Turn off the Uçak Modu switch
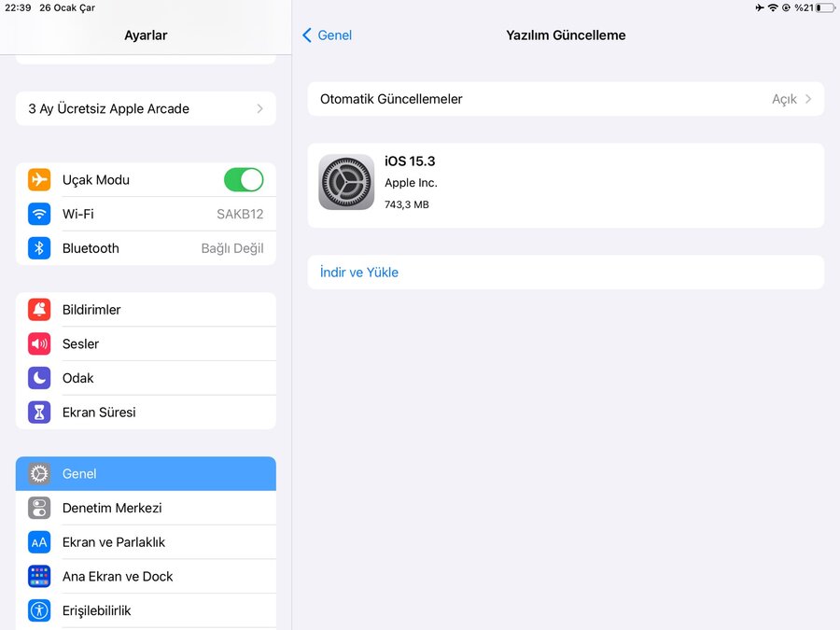This screenshot has width=840, height=630. click(244, 179)
